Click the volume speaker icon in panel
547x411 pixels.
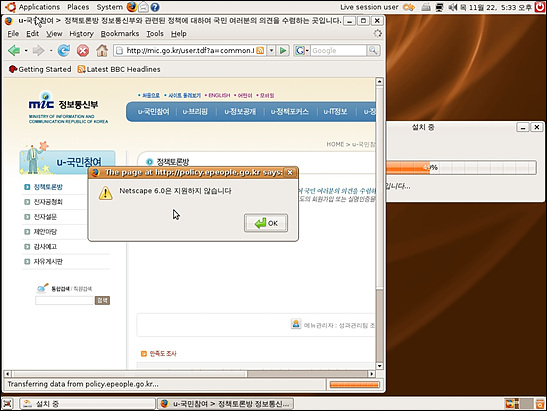(x=452, y=7)
